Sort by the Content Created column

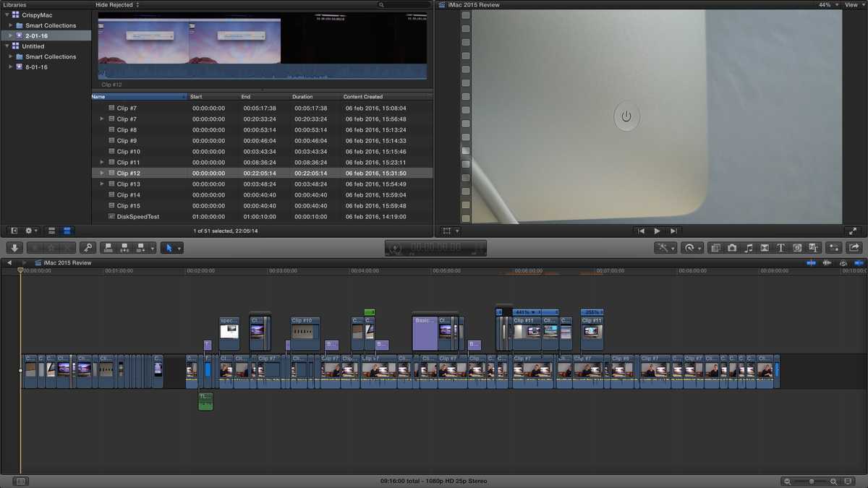(386, 97)
